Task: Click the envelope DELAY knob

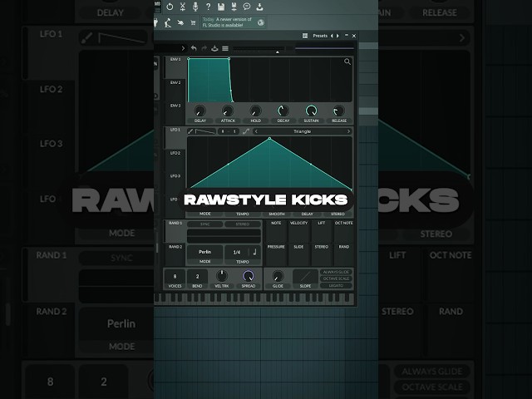Action: (x=199, y=111)
